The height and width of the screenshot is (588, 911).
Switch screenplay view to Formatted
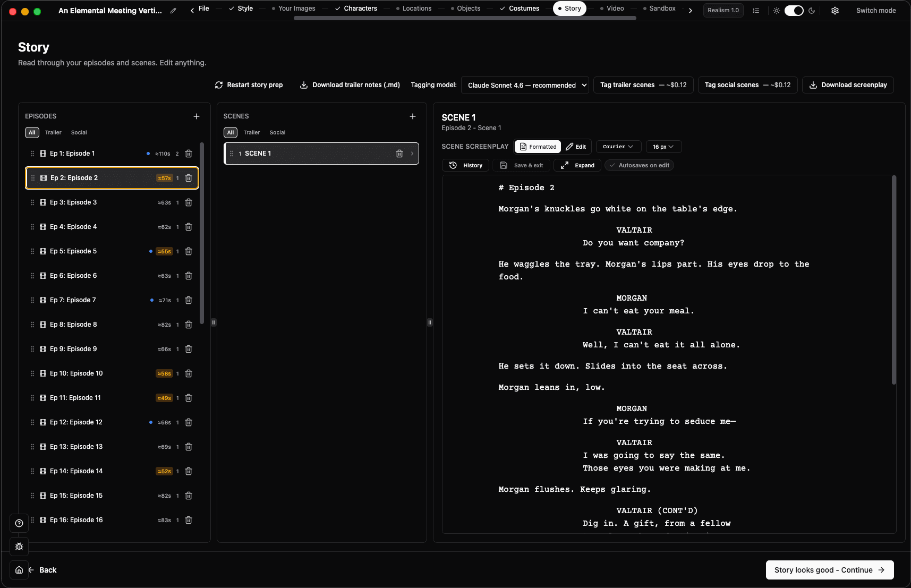point(538,147)
